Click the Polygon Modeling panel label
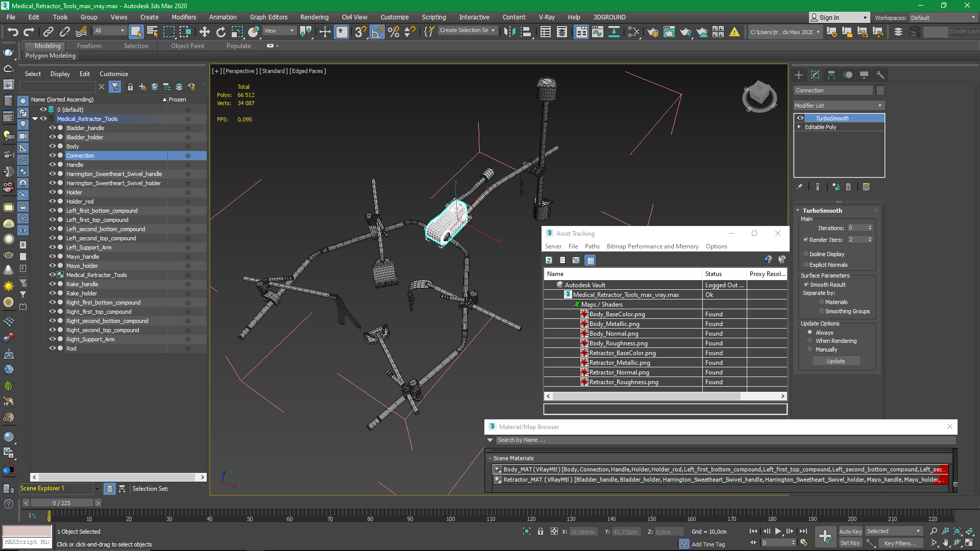This screenshot has height=551, width=980. coord(51,56)
